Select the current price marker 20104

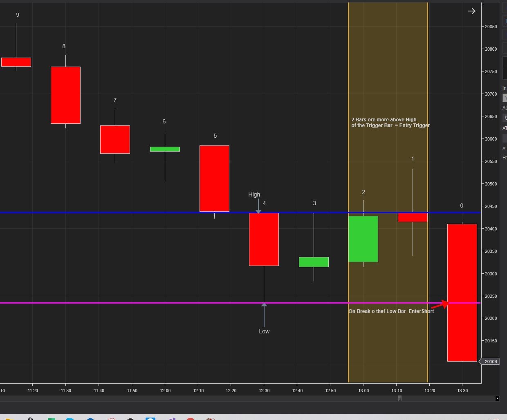pos(490,362)
